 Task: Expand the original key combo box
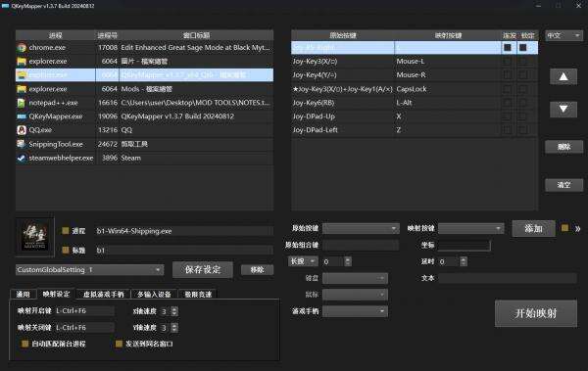[x=361, y=228]
